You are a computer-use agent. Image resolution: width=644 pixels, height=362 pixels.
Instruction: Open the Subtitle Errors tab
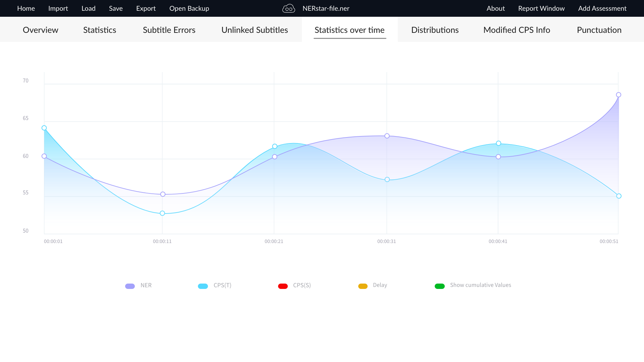169,30
